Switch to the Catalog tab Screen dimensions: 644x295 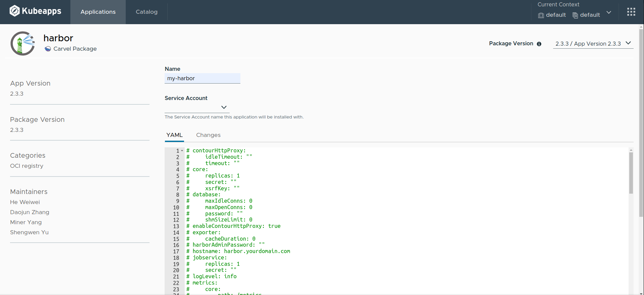(x=147, y=12)
